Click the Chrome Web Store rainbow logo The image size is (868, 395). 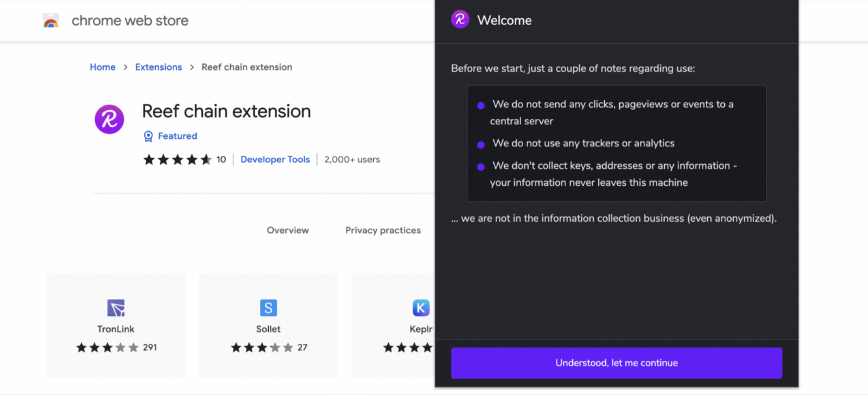(51, 21)
